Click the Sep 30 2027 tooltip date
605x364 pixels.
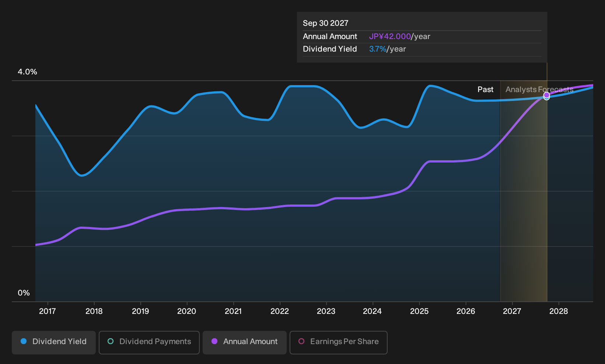pyautogui.click(x=326, y=23)
